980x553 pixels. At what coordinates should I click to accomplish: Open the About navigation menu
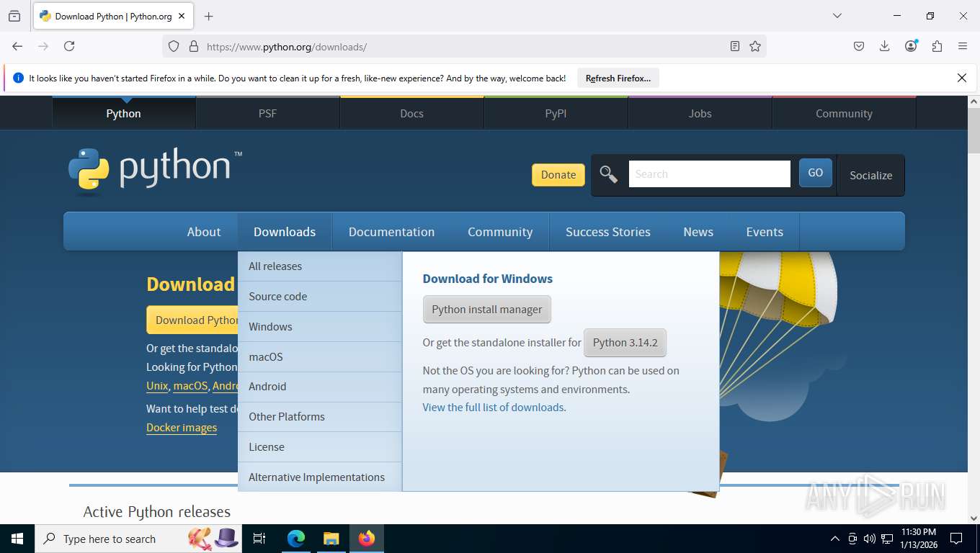[x=204, y=232]
